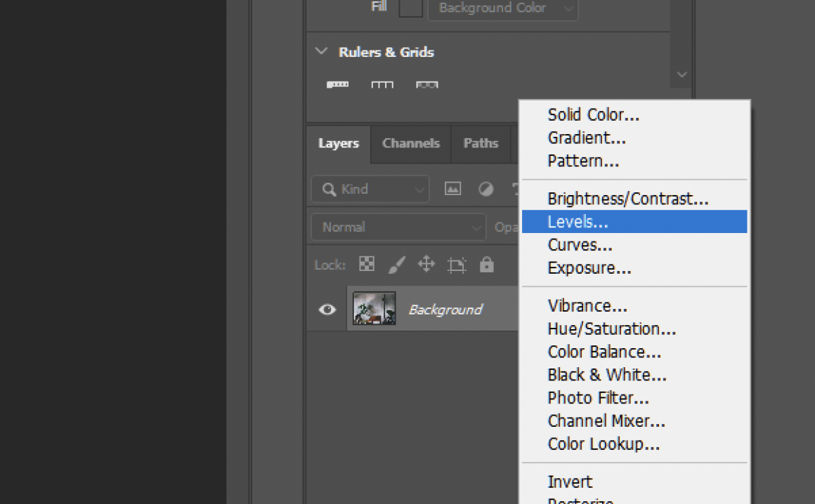
Task: Select the filter by pixel layers icon
Action: (452, 189)
